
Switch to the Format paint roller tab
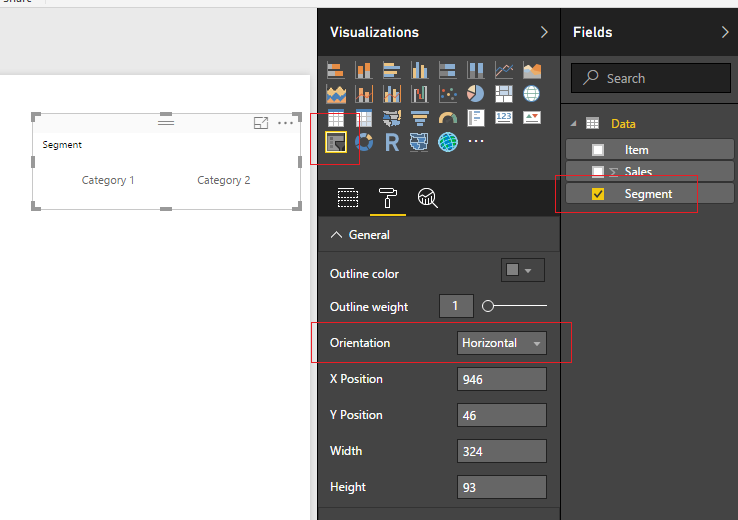pyautogui.click(x=387, y=198)
